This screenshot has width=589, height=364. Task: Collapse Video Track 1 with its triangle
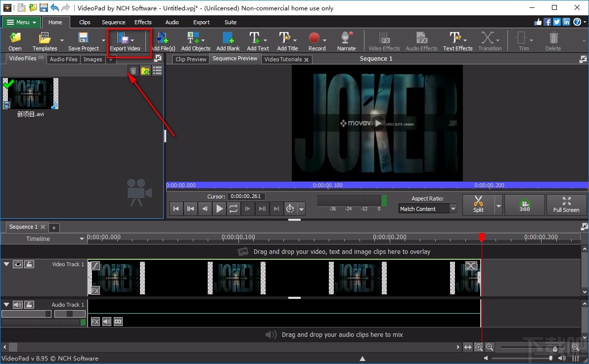point(6,264)
